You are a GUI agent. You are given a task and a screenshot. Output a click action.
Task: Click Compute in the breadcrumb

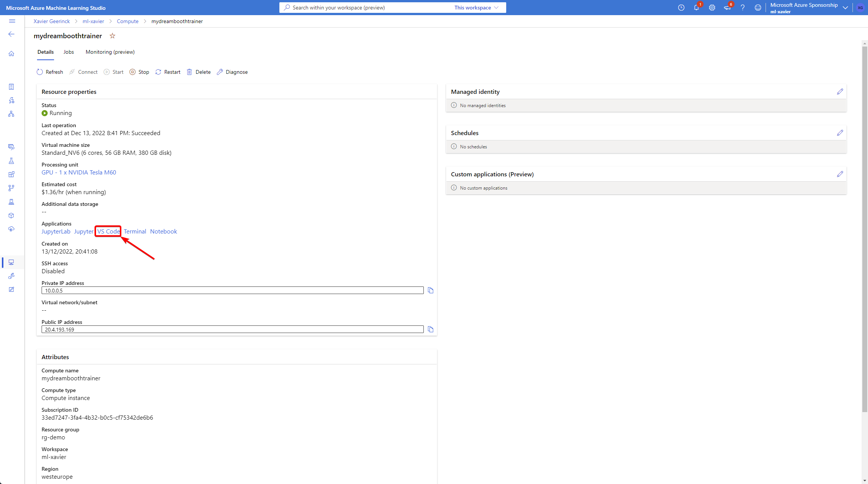pos(127,21)
